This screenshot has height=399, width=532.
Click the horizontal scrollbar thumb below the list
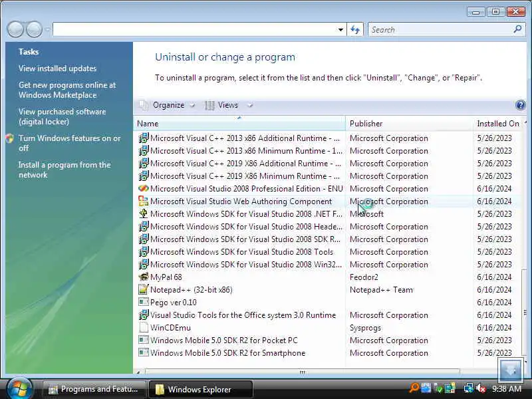pos(302,372)
